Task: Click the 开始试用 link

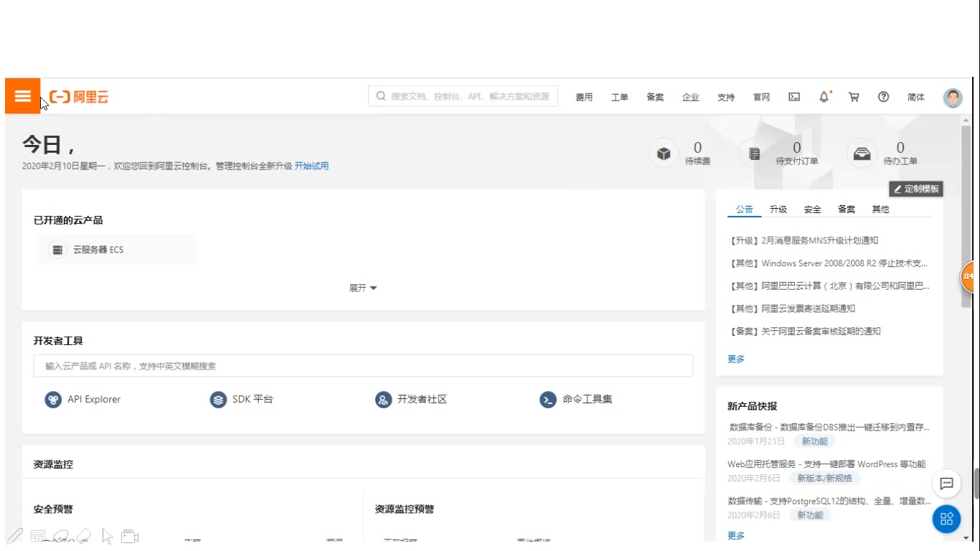Action: pos(311,166)
